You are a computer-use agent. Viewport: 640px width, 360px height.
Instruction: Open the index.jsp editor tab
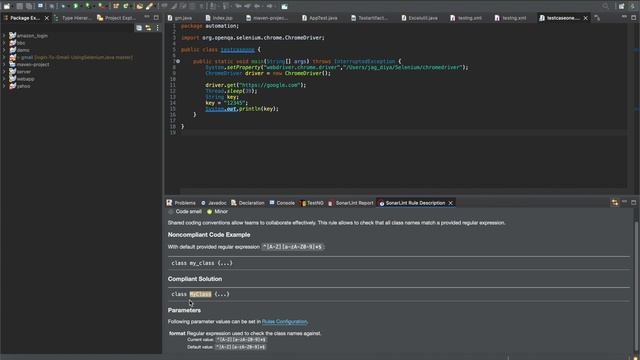pos(219,18)
